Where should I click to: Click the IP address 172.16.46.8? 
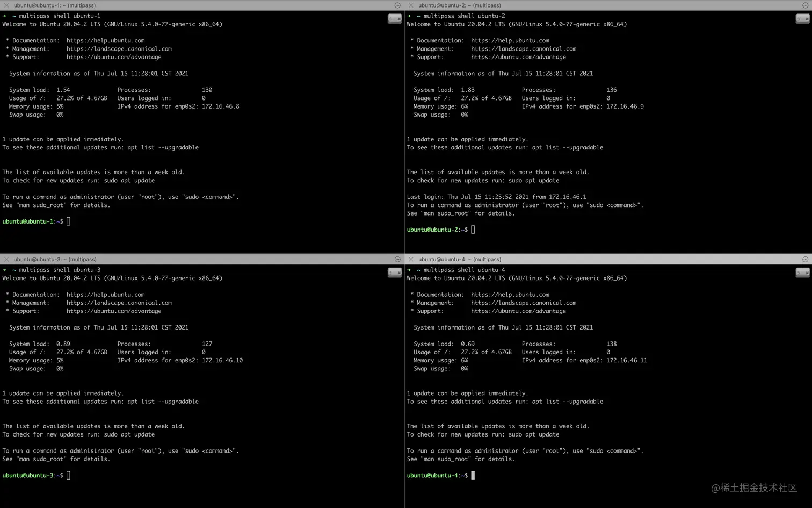pyautogui.click(x=221, y=106)
